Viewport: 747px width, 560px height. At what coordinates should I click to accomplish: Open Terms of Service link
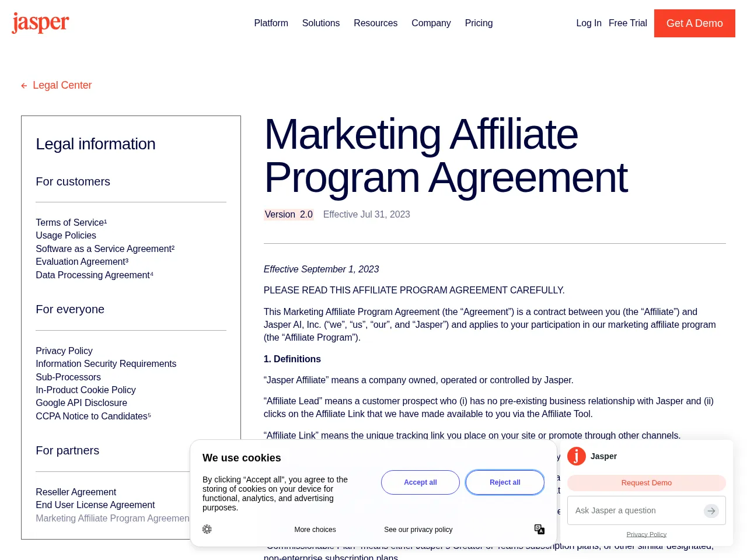(71, 222)
